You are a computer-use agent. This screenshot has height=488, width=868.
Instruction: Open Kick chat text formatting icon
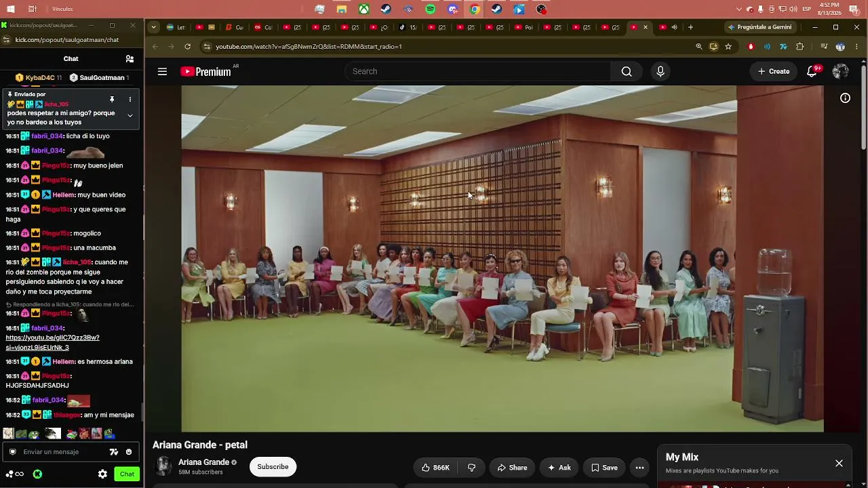click(113, 452)
